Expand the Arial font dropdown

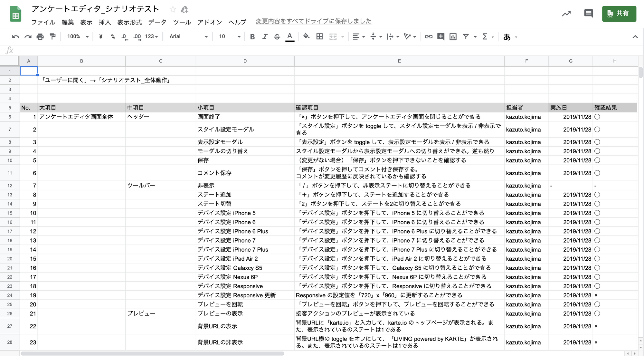point(188,37)
